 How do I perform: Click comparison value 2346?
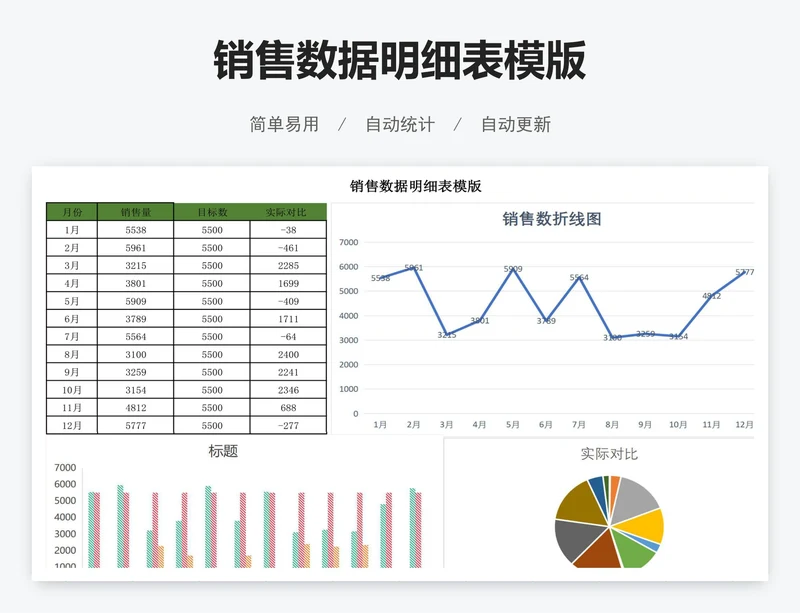(288, 390)
